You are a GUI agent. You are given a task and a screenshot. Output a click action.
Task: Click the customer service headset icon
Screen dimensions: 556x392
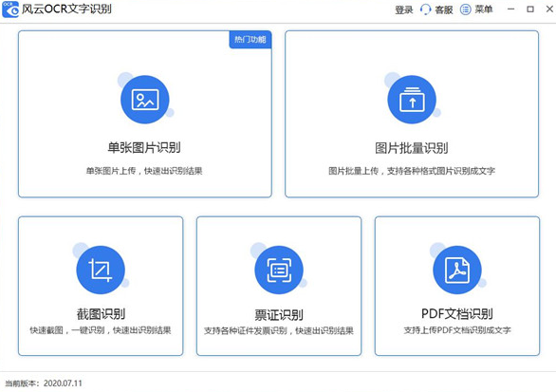click(x=425, y=9)
